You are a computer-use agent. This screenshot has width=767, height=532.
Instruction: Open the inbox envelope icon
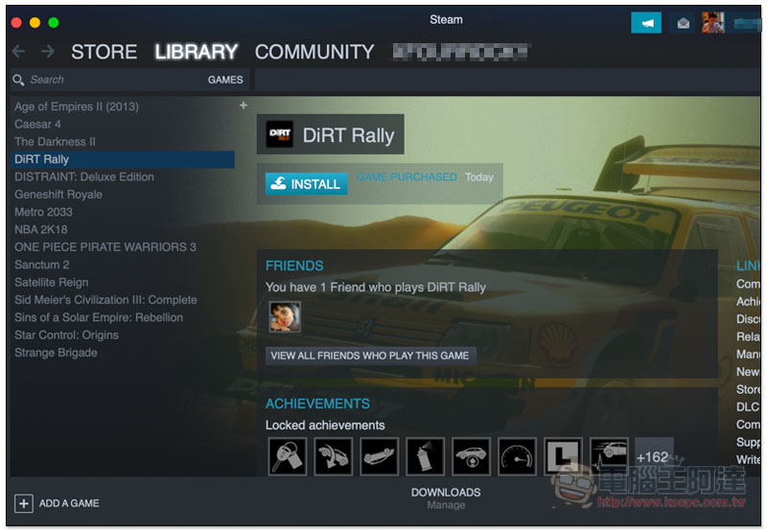click(x=683, y=23)
